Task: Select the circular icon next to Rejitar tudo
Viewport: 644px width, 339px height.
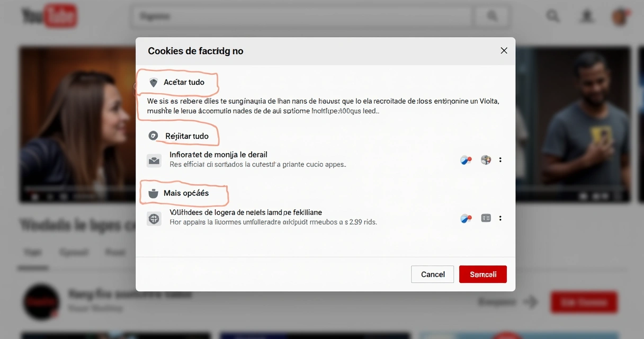Action: pos(153,135)
